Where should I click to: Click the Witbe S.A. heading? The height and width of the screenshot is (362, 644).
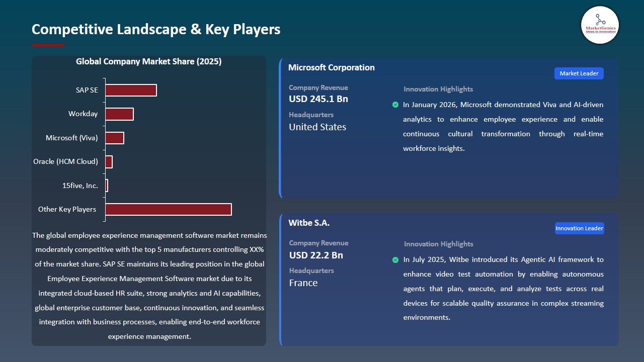tap(309, 223)
